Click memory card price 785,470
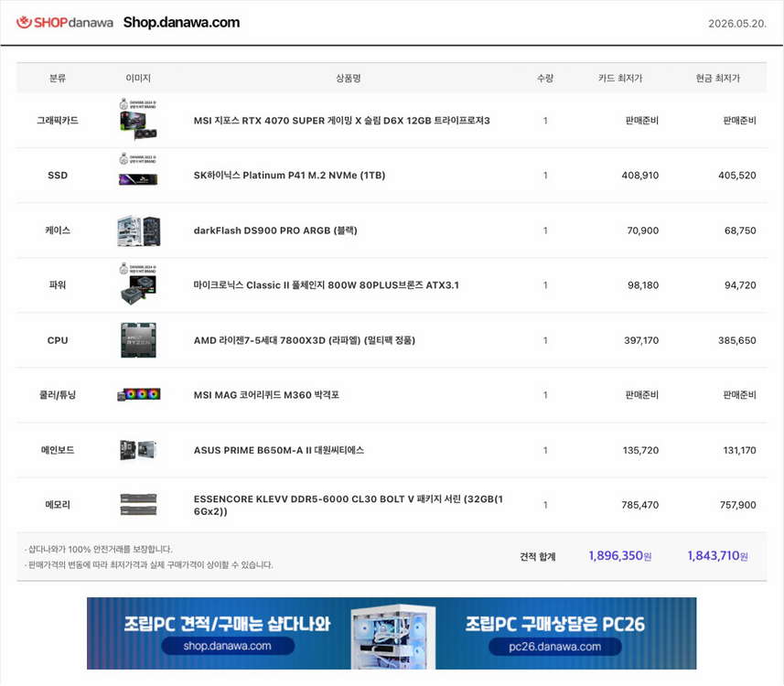This screenshot has height=686, width=784. point(640,505)
